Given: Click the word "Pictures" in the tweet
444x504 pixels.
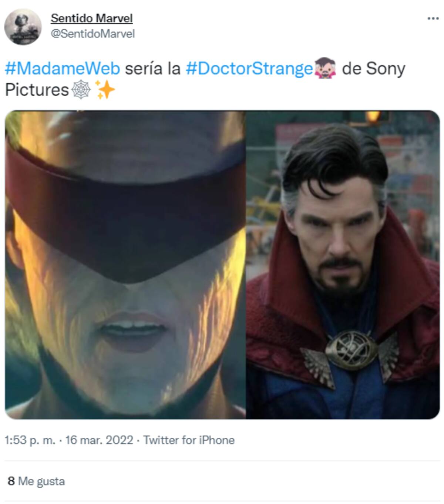Looking at the screenshot, I should pyautogui.click(x=37, y=90).
